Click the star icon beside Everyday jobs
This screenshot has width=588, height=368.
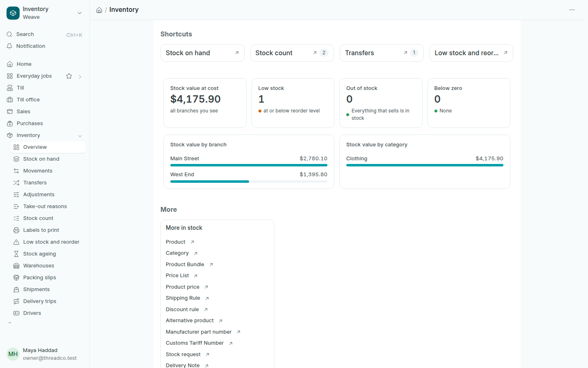[69, 76]
